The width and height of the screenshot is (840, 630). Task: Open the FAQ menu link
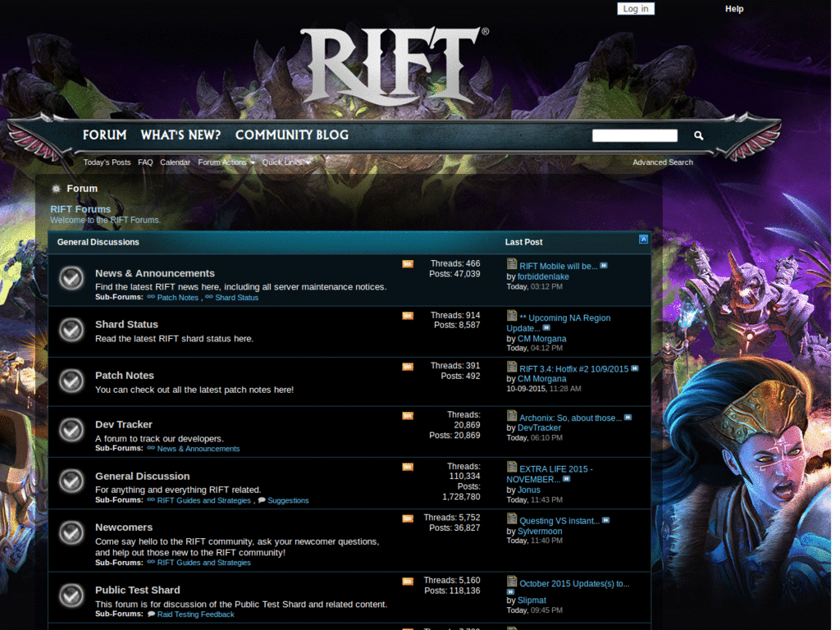145,162
